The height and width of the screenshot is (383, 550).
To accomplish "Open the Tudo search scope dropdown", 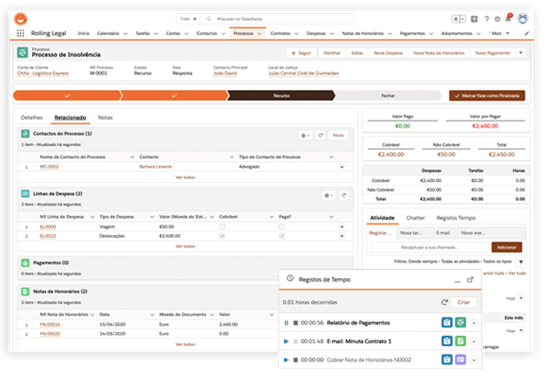I will click(x=188, y=19).
